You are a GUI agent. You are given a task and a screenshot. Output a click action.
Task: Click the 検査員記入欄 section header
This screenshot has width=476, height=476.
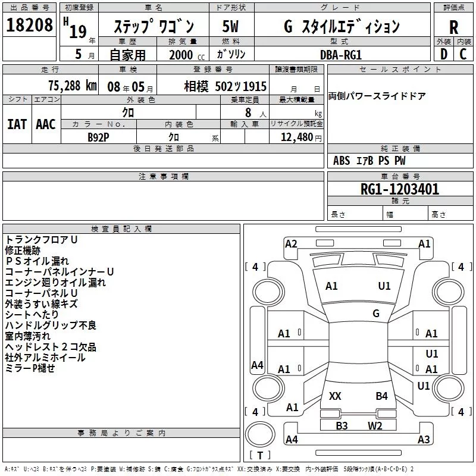[121, 229]
